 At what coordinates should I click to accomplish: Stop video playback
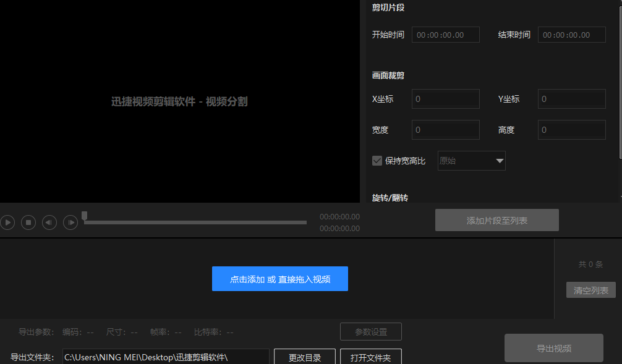coord(28,222)
